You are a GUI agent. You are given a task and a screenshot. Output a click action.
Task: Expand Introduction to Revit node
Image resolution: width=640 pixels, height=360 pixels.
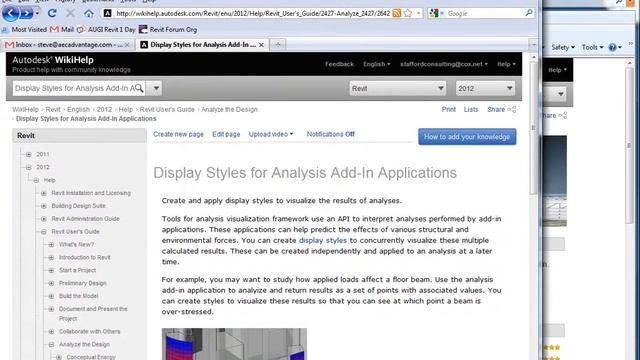(51, 258)
